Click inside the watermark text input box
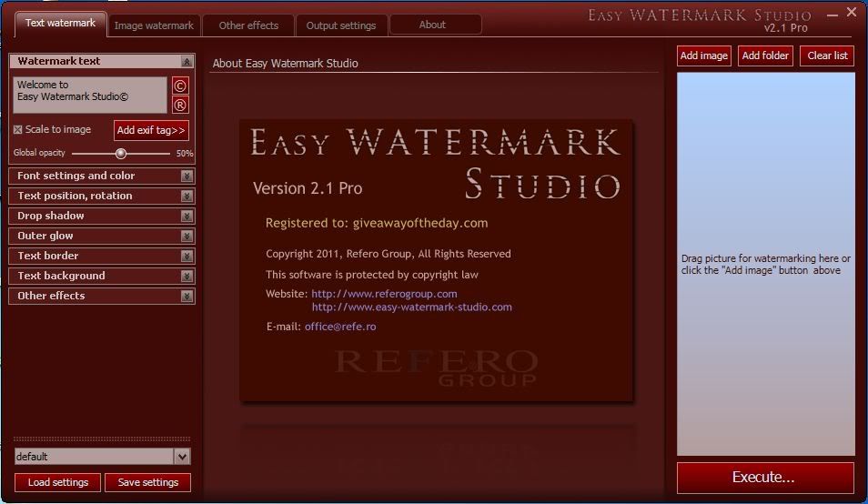This screenshot has height=504, width=868. pos(90,96)
